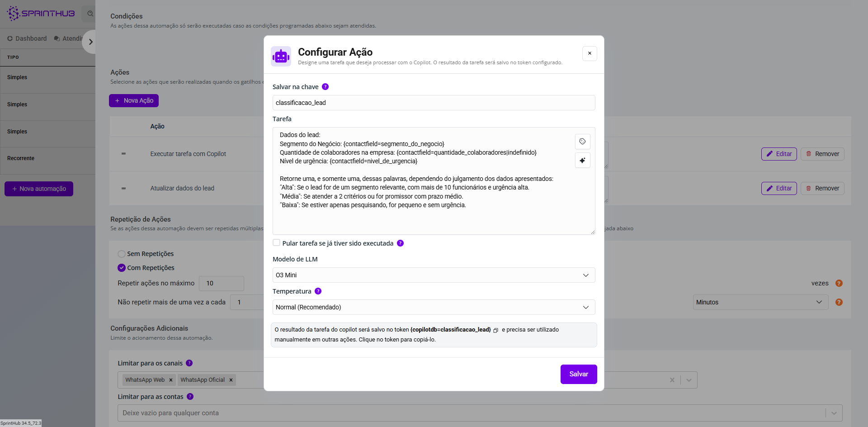
Task: Expand the sidebar with the arrow button
Action: coord(90,42)
